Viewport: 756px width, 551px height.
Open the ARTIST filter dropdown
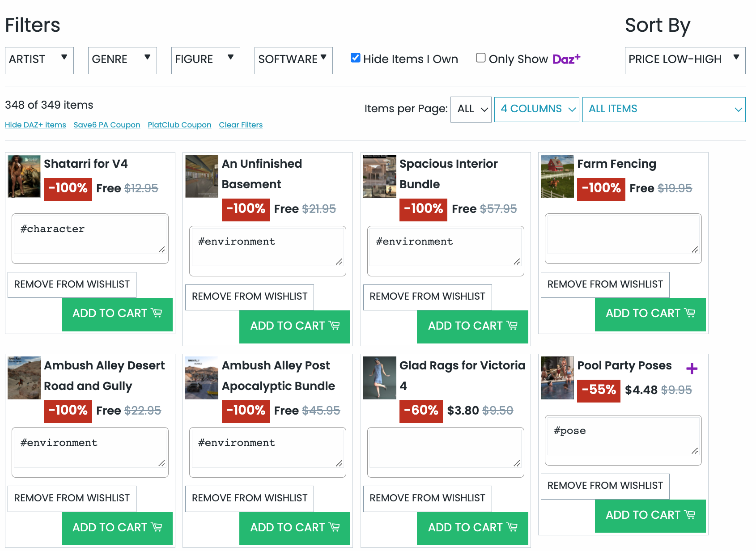(x=39, y=60)
